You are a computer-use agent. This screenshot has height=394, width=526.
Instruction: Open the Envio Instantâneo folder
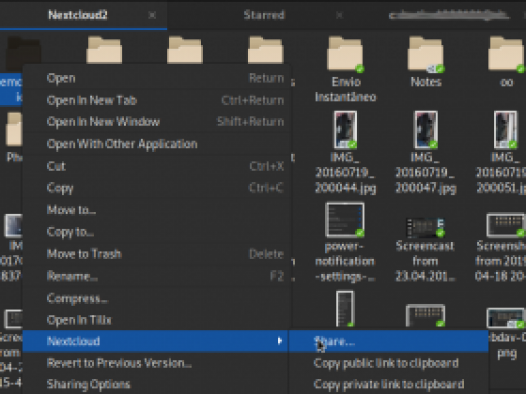point(346,55)
